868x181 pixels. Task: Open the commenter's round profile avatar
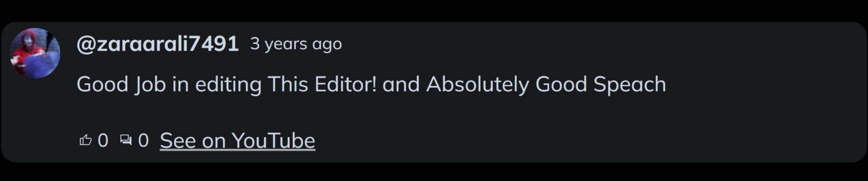click(x=35, y=53)
